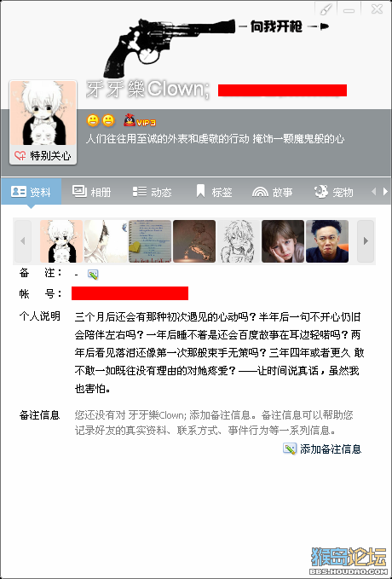Screen dimensions: 392x579
Task: Click the large profile avatar picture
Action: pyautogui.click(x=43, y=113)
